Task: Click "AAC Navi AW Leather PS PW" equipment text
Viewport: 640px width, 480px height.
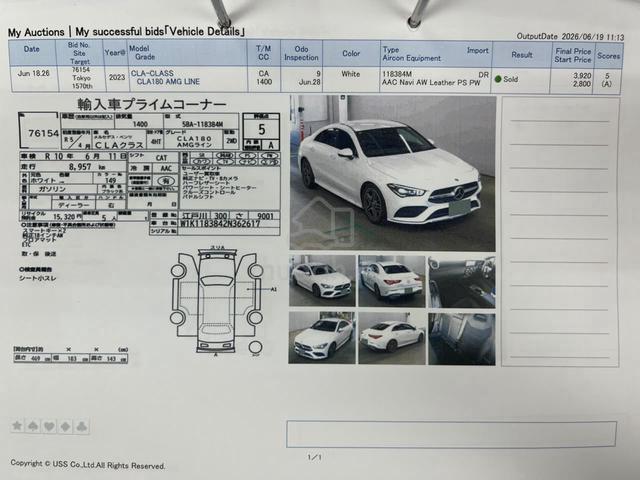Action: click(x=431, y=82)
